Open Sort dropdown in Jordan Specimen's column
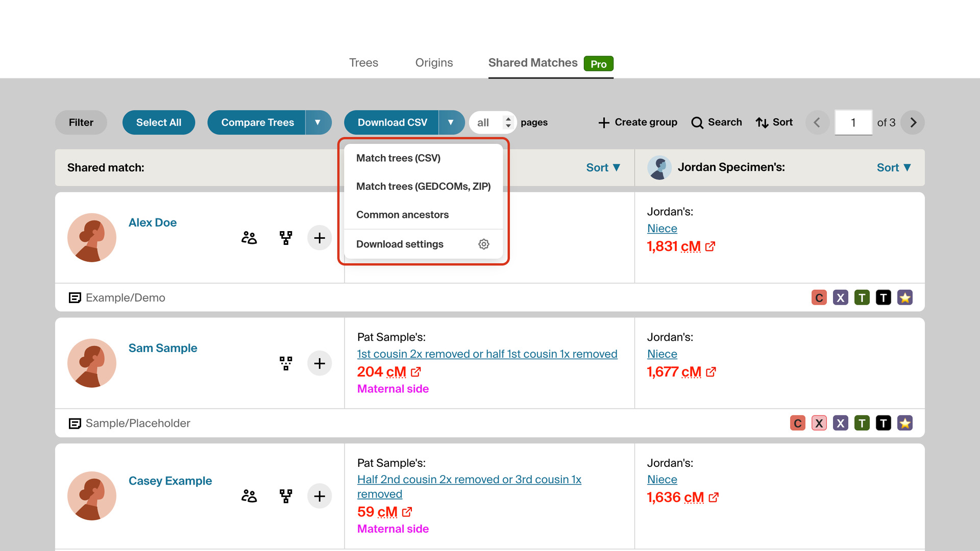The height and width of the screenshot is (551, 980). click(x=894, y=167)
